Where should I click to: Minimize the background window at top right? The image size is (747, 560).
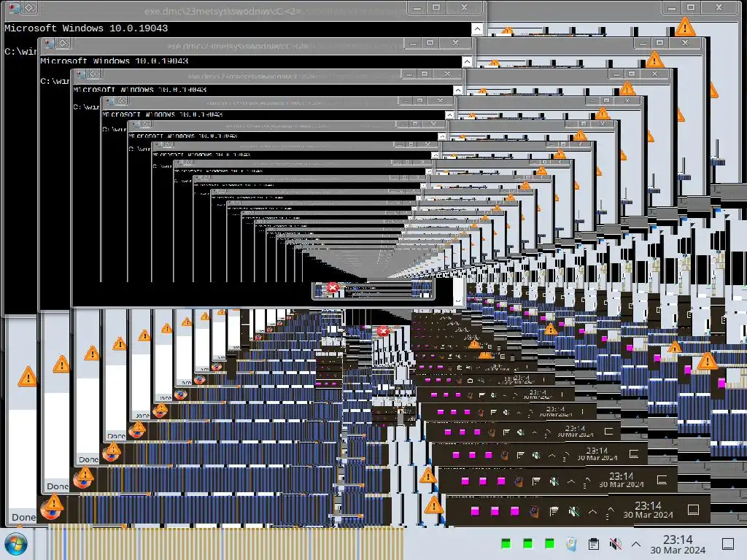(x=672, y=8)
